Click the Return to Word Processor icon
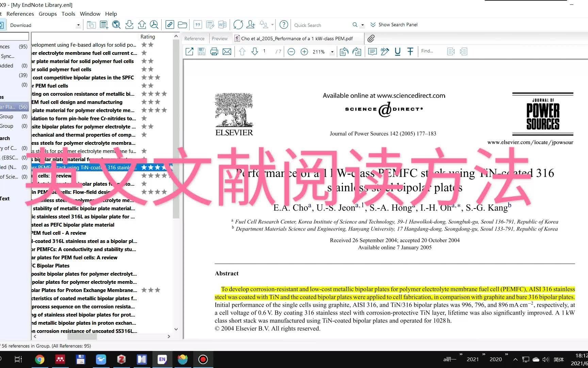588x368 pixels. tap(223, 25)
